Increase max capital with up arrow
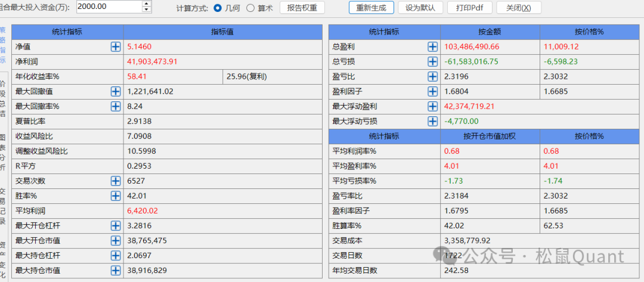This screenshot has height=282, width=644. [147, 4]
